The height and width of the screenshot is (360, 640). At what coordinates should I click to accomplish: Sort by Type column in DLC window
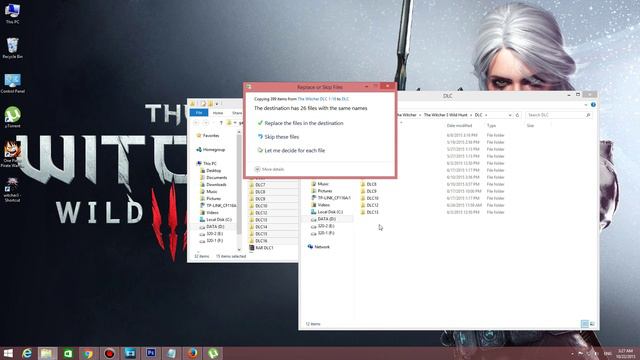pos(491,126)
